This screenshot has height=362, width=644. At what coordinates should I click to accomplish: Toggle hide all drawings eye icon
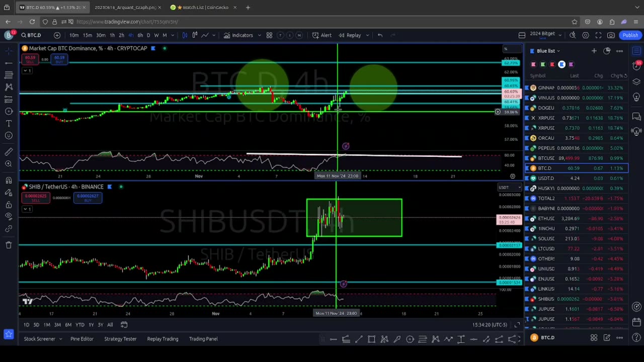pos(9,217)
